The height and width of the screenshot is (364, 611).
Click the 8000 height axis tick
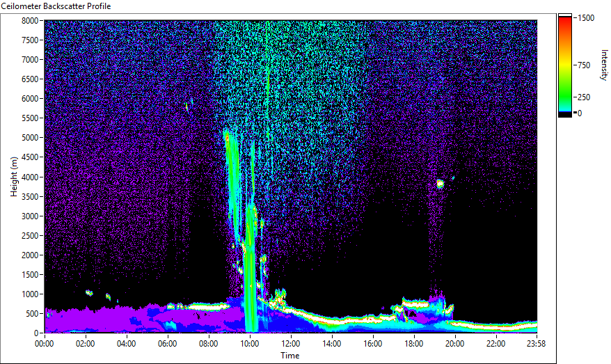coord(30,21)
